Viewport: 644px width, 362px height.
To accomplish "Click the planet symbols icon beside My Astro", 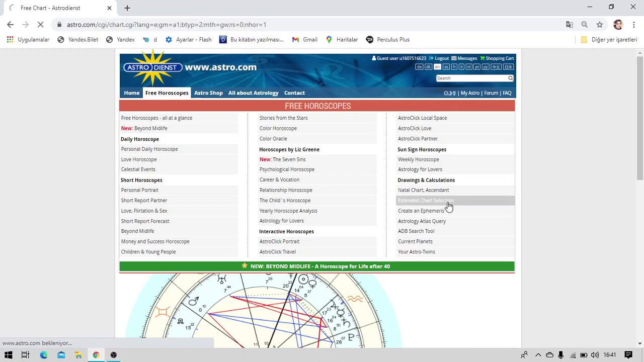I will [449, 93].
